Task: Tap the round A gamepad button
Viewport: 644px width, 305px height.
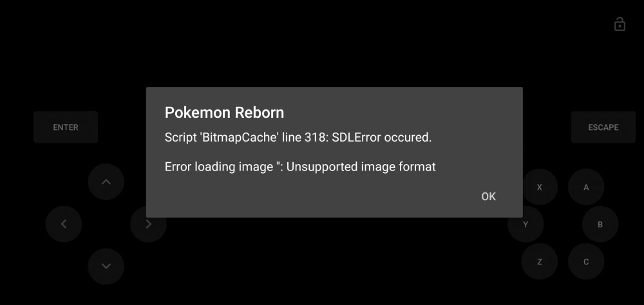Action: [x=586, y=187]
